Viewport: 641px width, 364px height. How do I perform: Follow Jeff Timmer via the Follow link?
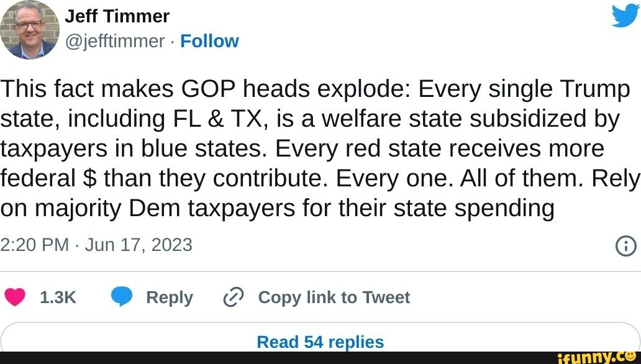(x=209, y=41)
